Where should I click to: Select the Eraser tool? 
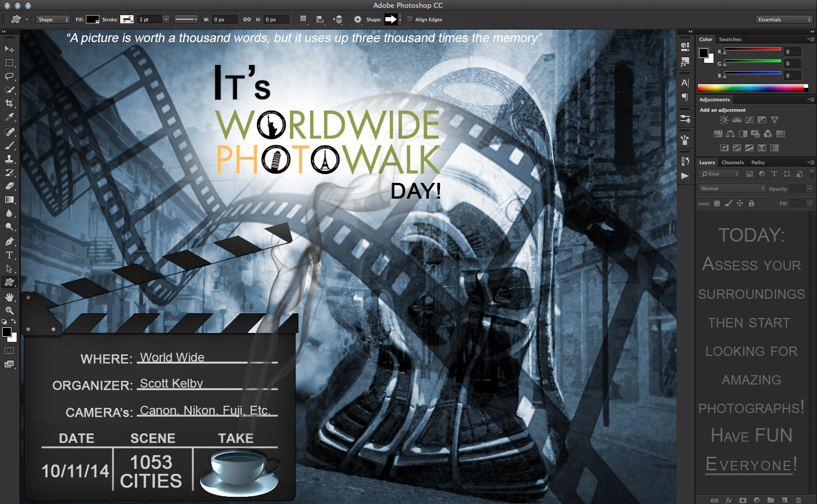coord(9,186)
